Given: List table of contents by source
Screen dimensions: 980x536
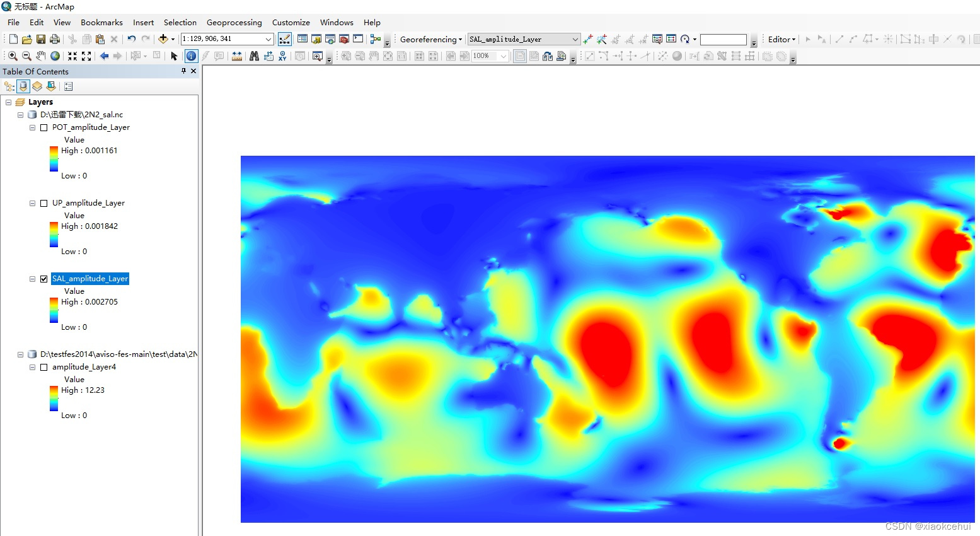Looking at the screenshot, I should tap(23, 86).
